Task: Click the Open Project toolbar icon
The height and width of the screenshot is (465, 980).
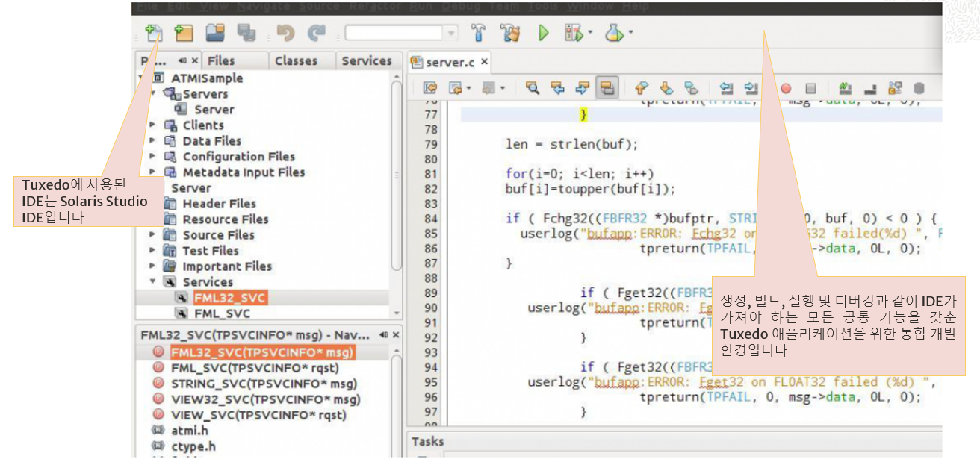Action: click(215, 33)
